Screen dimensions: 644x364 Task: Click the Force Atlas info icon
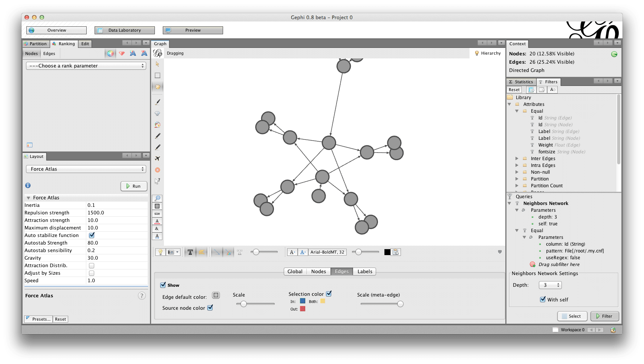[x=28, y=185]
